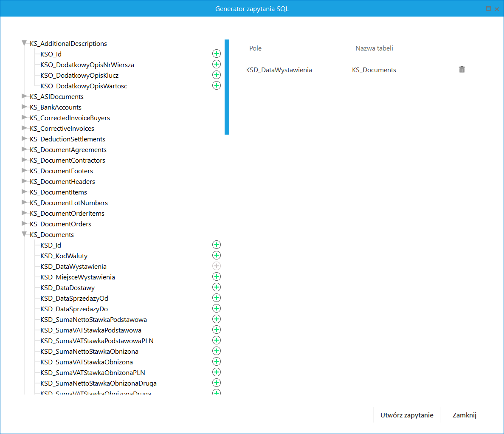
Task: Add KSD_MiejsceWystawienia using plus icon
Action: click(216, 276)
